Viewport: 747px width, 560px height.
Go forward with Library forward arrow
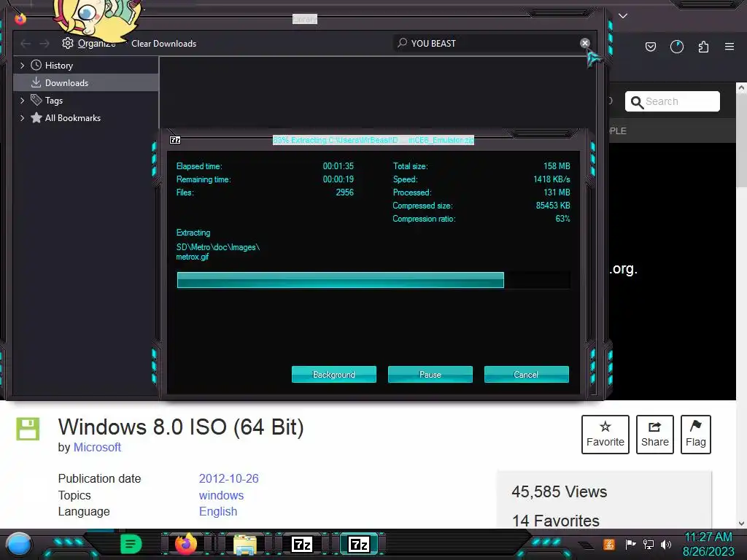point(44,43)
